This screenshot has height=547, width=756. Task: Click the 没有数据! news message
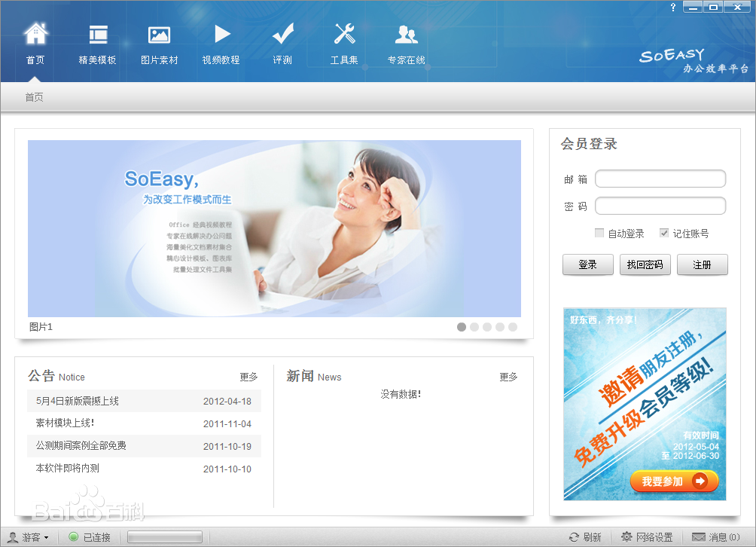tap(401, 394)
